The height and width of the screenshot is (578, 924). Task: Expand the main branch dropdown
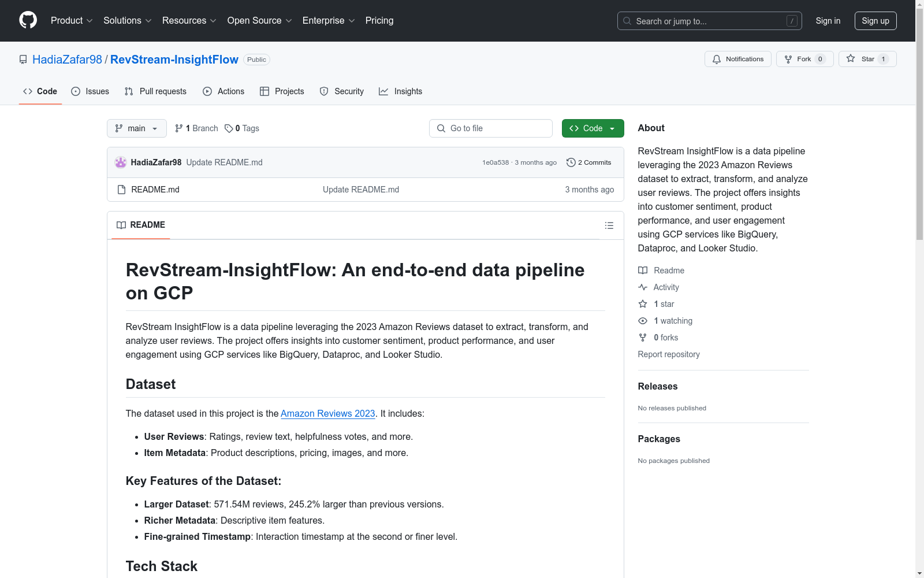tap(136, 128)
